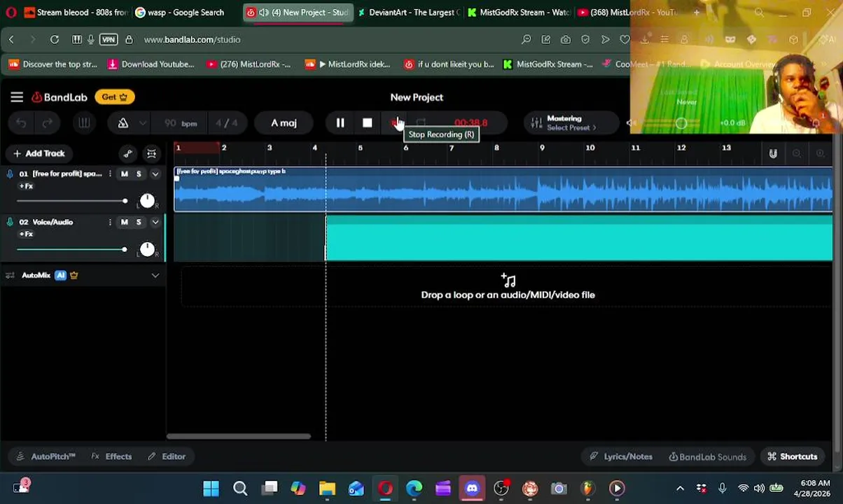Screen dimensions: 843x504
Task: Click the horizontal timeline scrollbar
Action: [x=238, y=436]
